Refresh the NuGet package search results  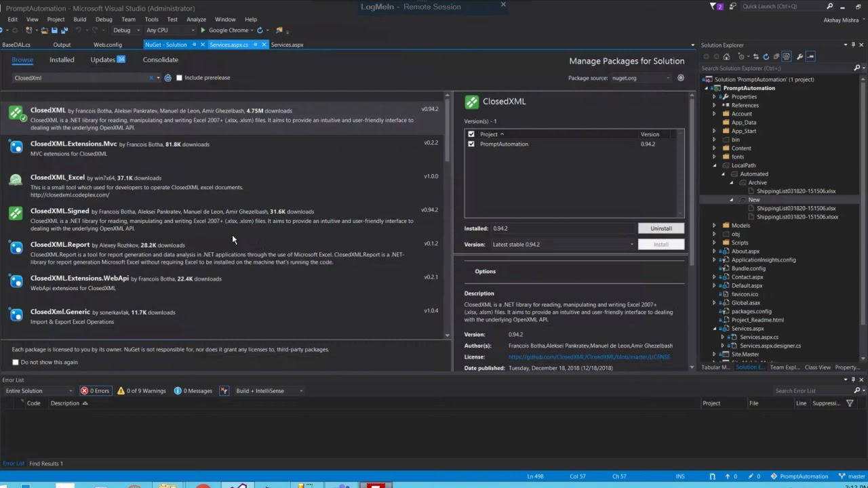tap(168, 78)
